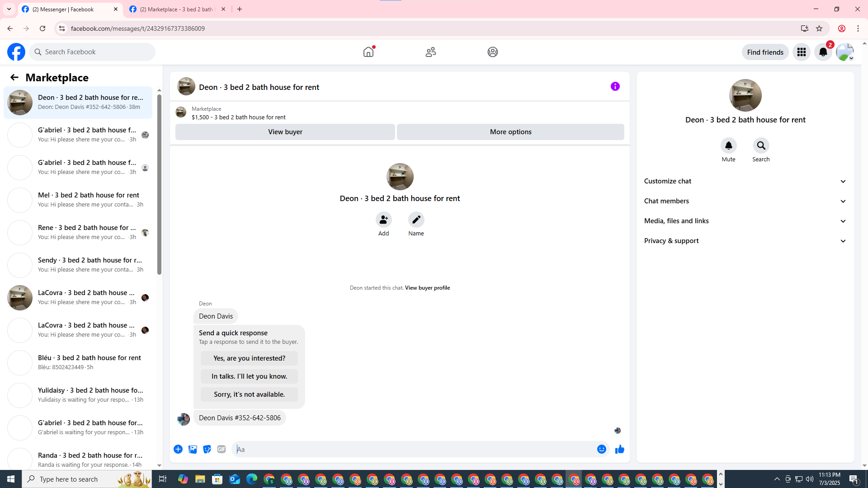Click the attach photo icon
The image size is (868, 488).
click(193, 449)
